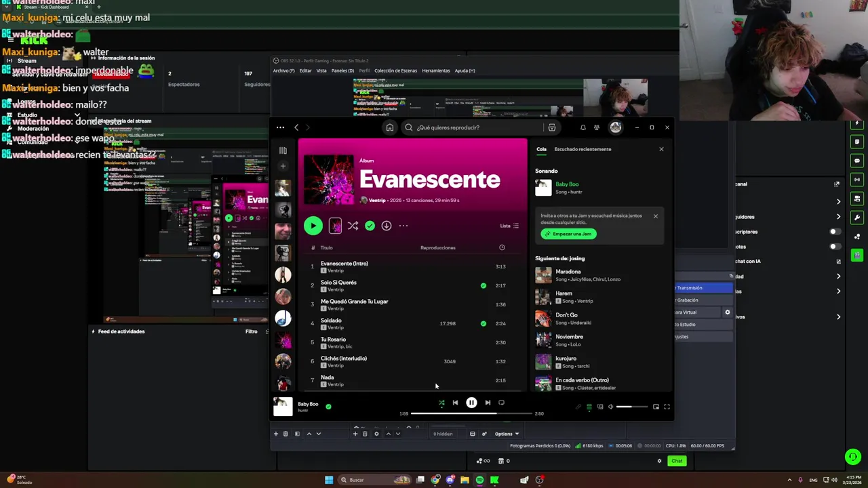Open Vista menu in OBS
868x488 pixels.
pos(321,70)
